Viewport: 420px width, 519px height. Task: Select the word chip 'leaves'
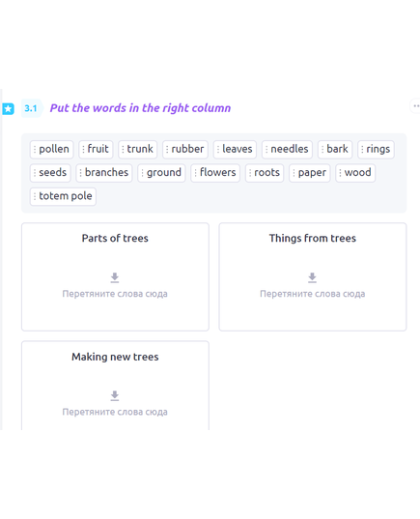point(235,149)
